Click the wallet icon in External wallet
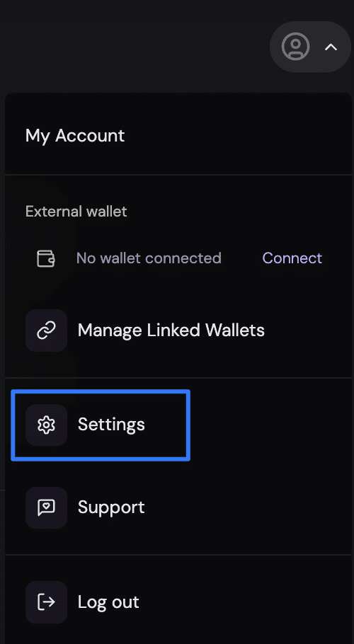The width and height of the screenshot is (354, 644). [x=46, y=258]
